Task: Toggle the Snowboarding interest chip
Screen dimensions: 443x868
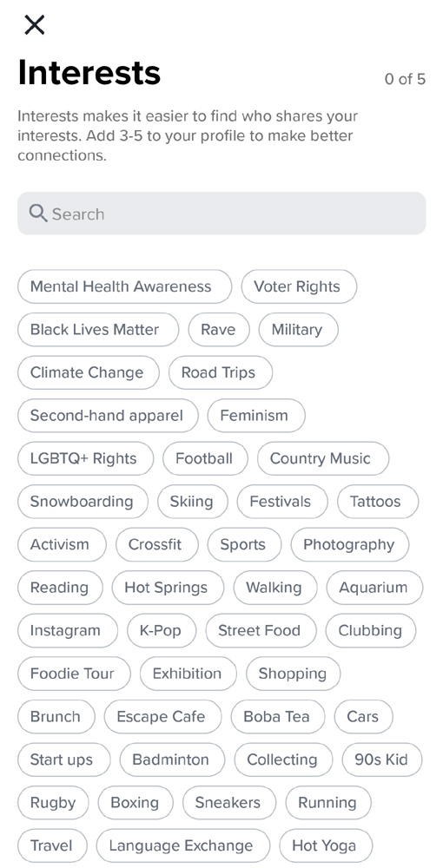Action: click(83, 502)
